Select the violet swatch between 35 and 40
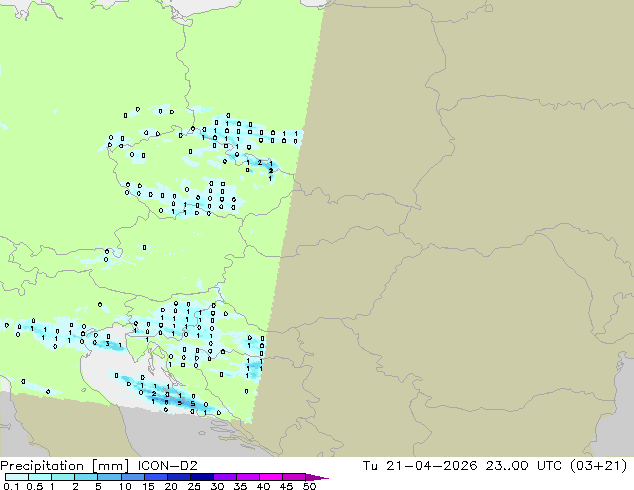The width and height of the screenshot is (634, 490). pos(248,477)
